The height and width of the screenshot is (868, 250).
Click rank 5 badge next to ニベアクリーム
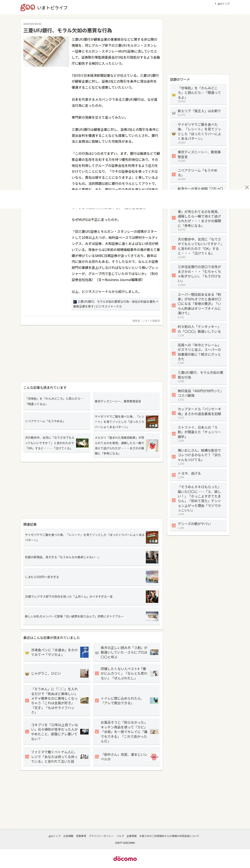coord(174,175)
